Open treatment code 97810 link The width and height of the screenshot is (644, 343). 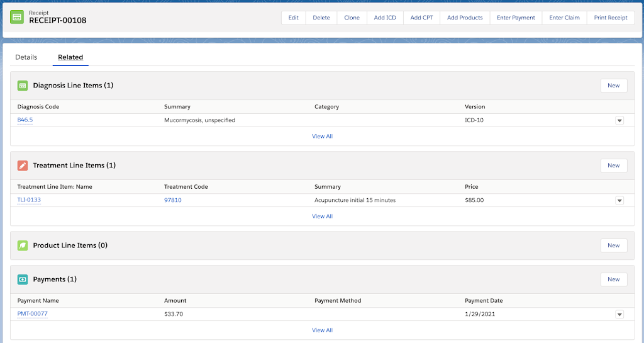click(173, 200)
